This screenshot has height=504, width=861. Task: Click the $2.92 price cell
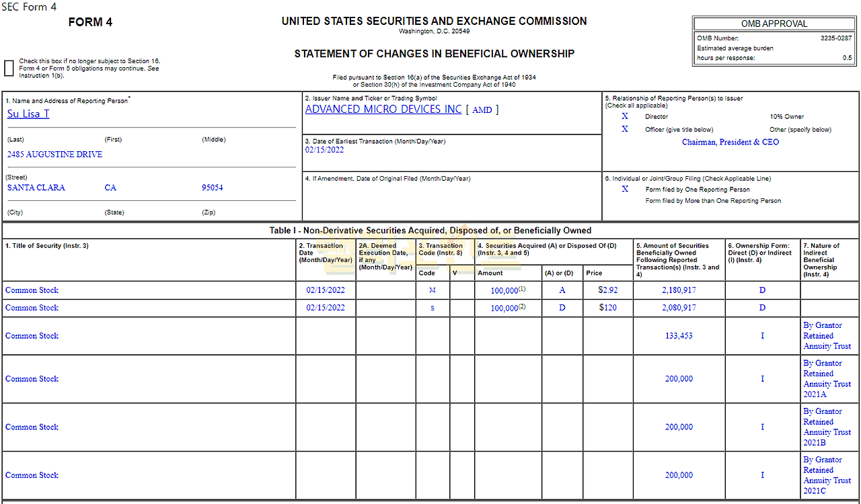(x=607, y=290)
